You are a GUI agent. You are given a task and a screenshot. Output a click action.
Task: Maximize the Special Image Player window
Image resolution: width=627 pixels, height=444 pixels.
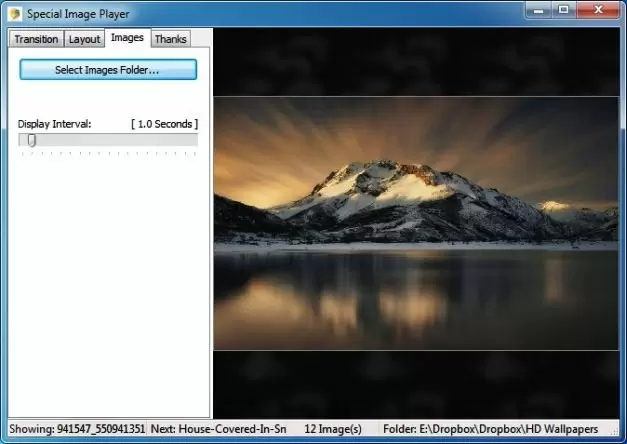click(565, 10)
